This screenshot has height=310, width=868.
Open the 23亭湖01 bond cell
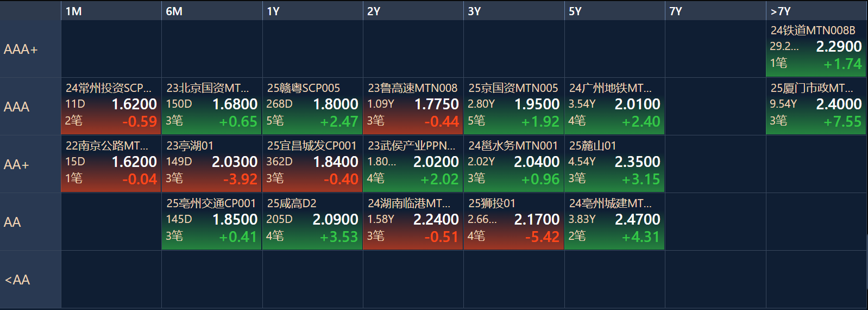click(x=212, y=164)
